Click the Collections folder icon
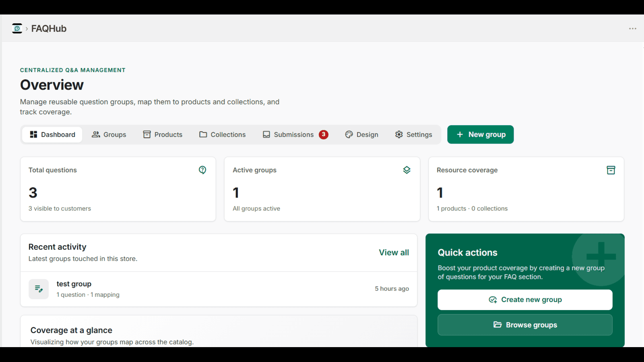The image size is (644, 362). tap(203, 134)
